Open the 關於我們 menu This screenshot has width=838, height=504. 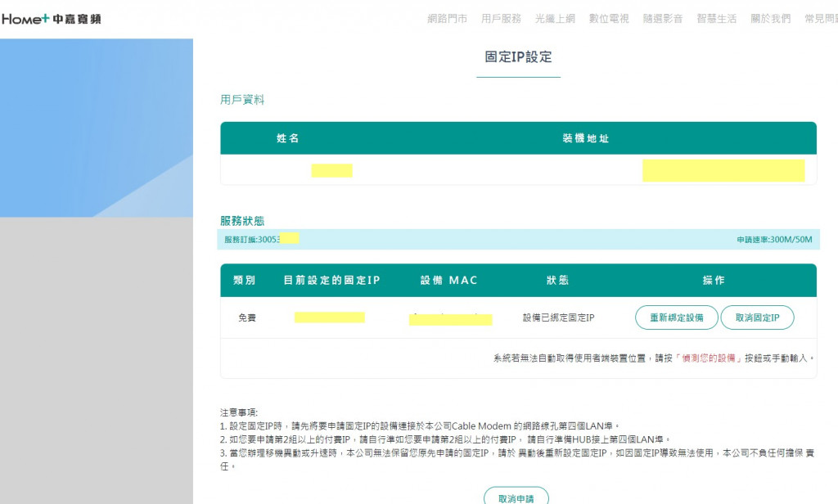click(x=771, y=19)
